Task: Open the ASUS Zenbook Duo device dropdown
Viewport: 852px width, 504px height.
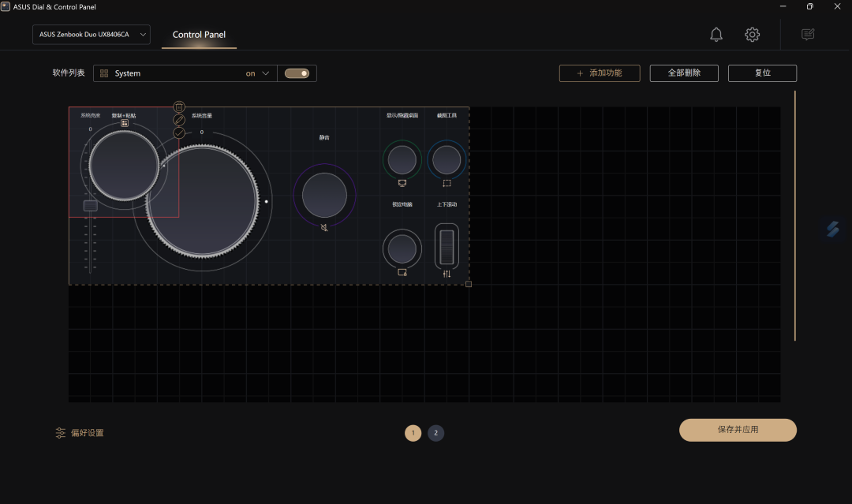Action: tap(91, 35)
